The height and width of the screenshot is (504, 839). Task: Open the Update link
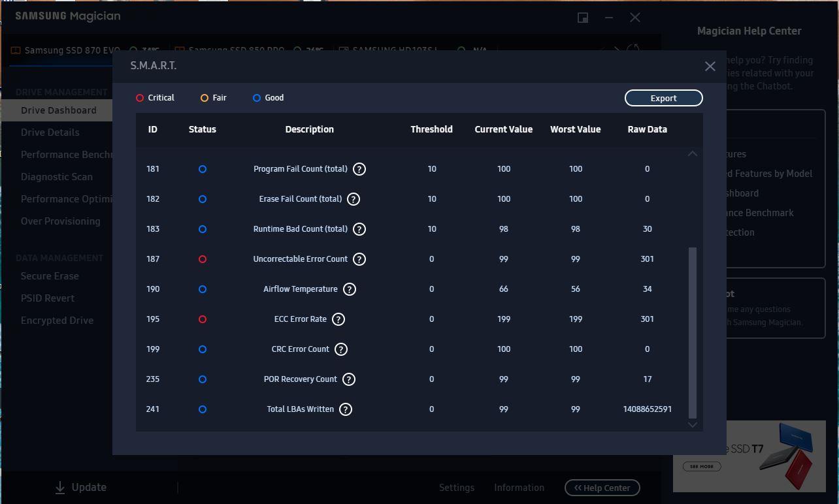pyautogui.click(x=80, y=488)
